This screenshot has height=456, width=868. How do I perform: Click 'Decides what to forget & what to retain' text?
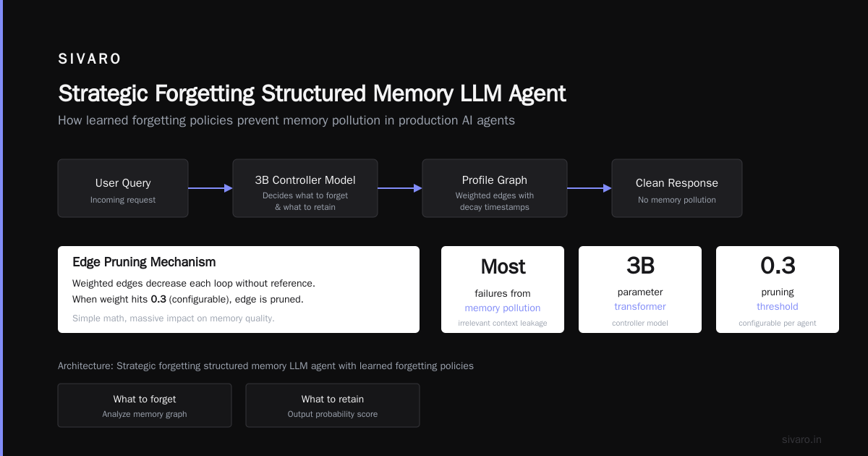[x=305, y=201]
